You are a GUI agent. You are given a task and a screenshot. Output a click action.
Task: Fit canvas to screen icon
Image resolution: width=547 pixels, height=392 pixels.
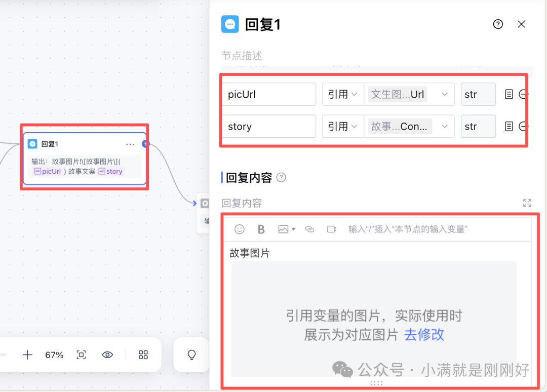pyautogui.click(x=81, y=355)
